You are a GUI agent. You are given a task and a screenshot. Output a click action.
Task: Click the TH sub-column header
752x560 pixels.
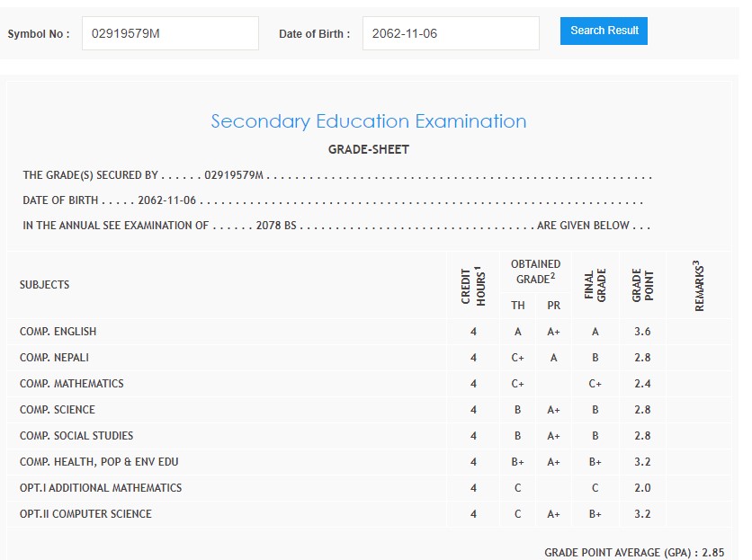pyautogui.click(x=518, y=306)
